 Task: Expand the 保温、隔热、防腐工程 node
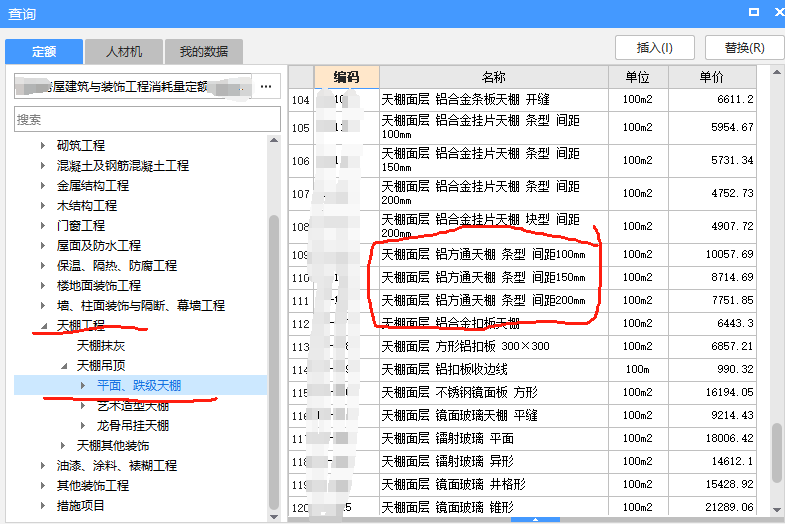coord(43,266)
